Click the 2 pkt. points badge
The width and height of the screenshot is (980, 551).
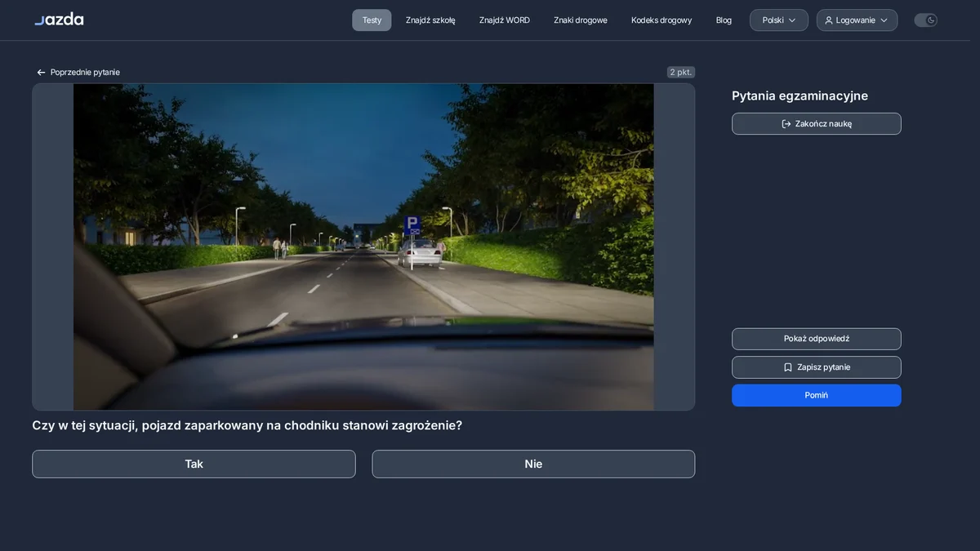pyautogui.click(x=681, y=72)
